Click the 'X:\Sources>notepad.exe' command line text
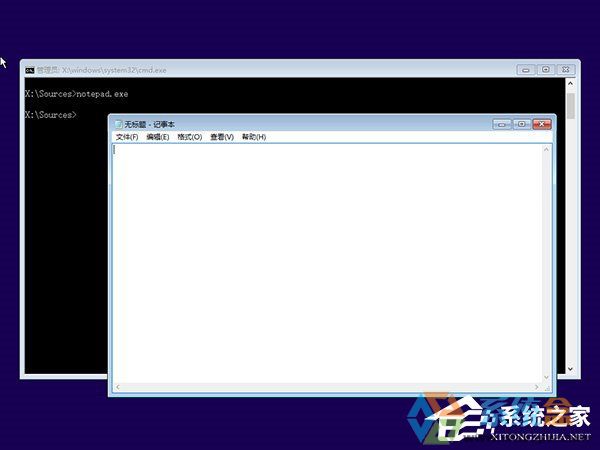Screen dimensions: 600x450 point(77,94)
